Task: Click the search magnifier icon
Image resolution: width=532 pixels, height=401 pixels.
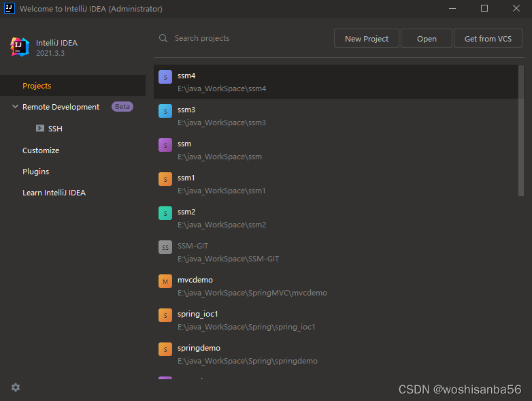Action: pos(163,38)
